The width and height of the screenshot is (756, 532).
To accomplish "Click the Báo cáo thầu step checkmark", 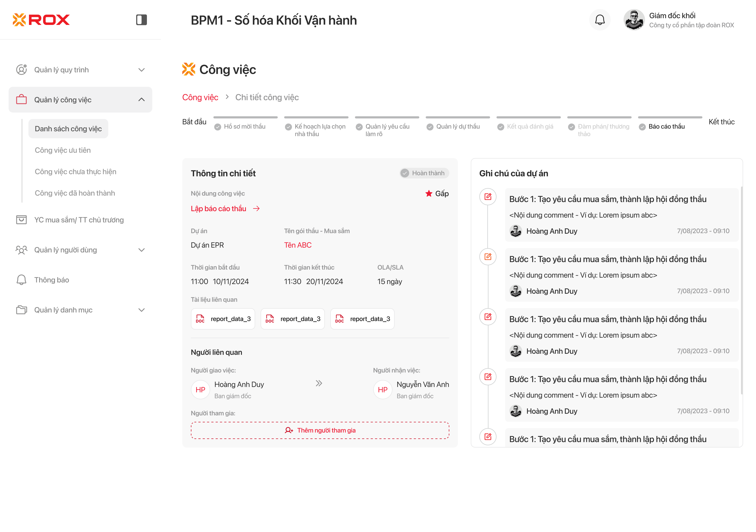I will 642,127.
